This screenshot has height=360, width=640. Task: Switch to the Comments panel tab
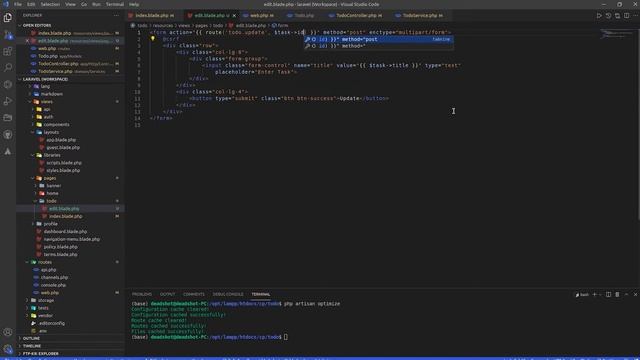coord(194,294)
